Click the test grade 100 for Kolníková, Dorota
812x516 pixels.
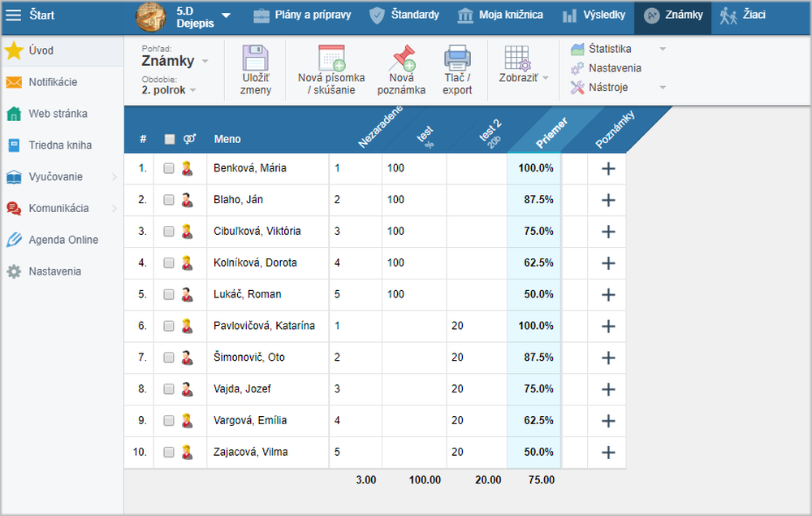(395, 262)
